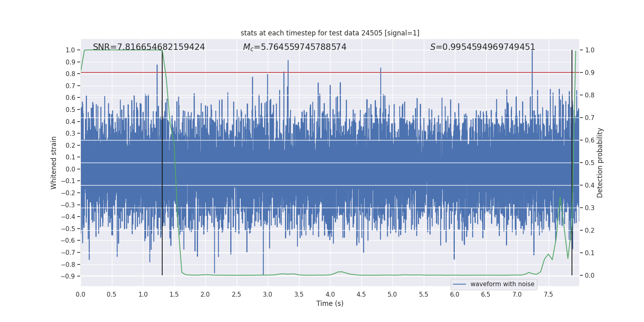Select the 5.5 tick on the Time axis
Screen dimensions: 644x322
click(424, 294)
